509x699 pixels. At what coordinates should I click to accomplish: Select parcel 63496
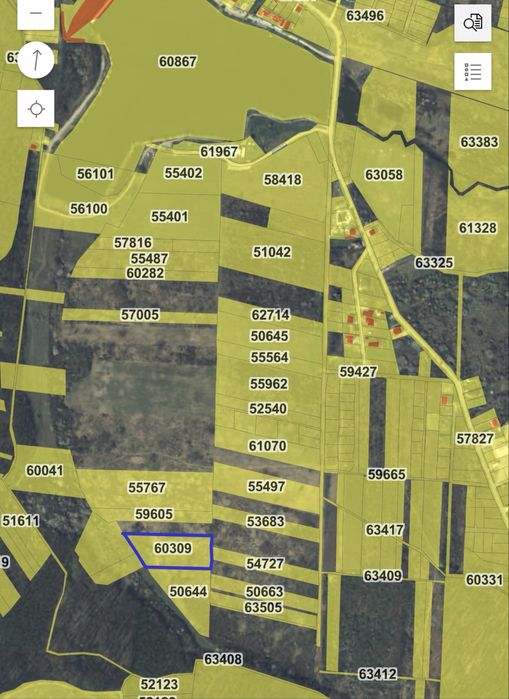coord(365,16)
